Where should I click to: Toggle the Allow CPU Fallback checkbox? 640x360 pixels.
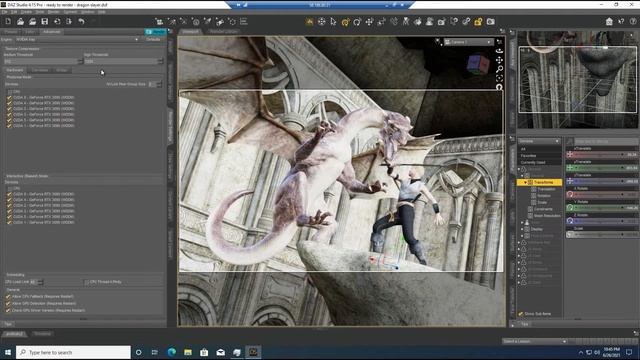(x=8, y=296)
